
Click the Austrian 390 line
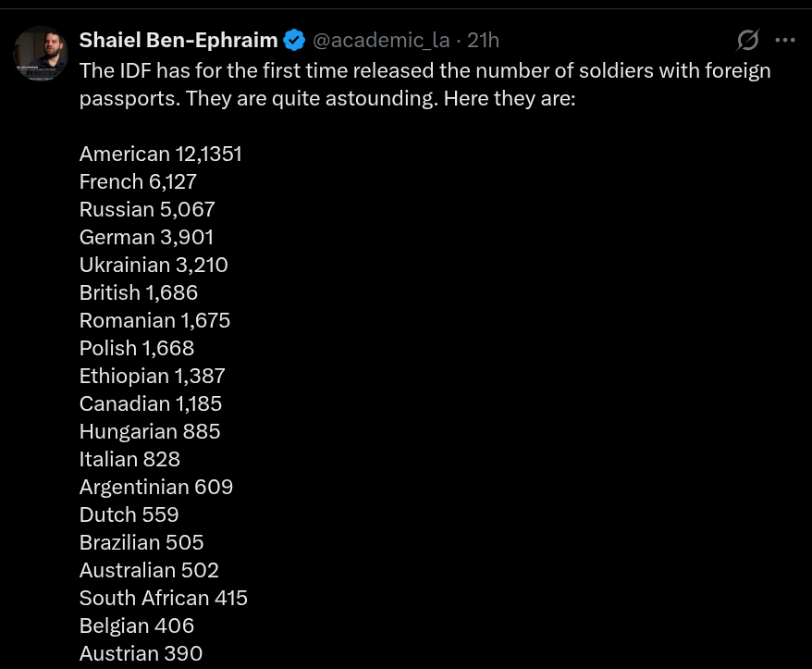[141, 653]
